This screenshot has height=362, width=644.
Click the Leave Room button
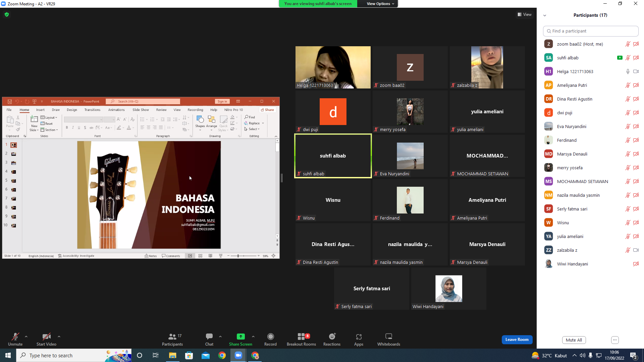[517, 340]
